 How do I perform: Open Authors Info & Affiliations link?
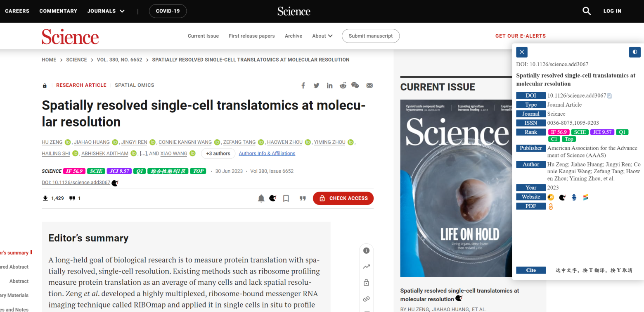point(267,153)
